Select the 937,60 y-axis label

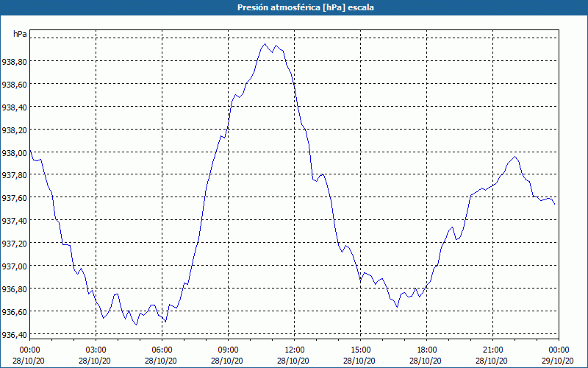[14, 198]
